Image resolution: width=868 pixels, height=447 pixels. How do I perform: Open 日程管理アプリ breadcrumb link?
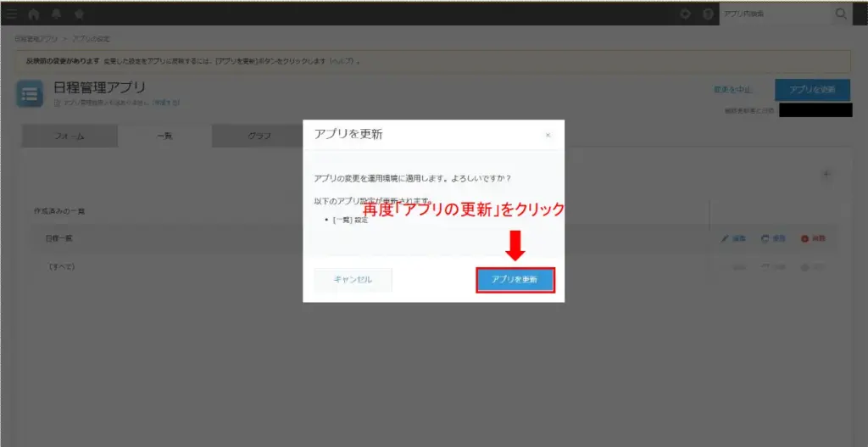(x=36, y=39)
